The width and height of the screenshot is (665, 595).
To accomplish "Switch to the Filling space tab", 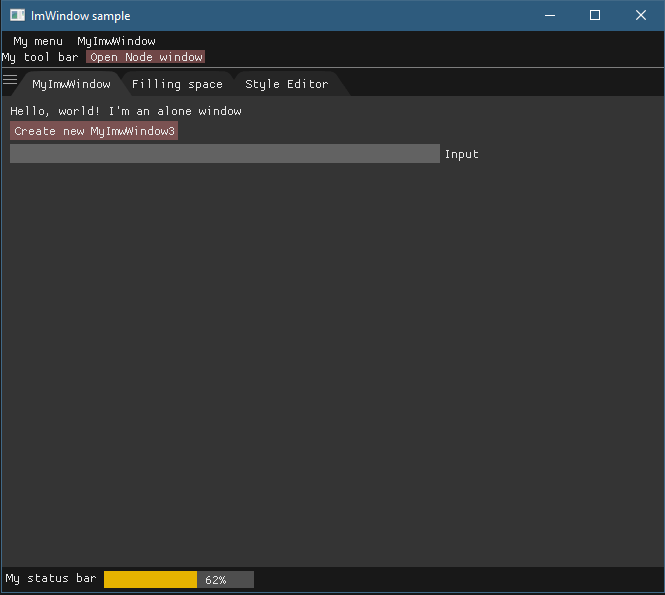I will (x=177, y=84).
